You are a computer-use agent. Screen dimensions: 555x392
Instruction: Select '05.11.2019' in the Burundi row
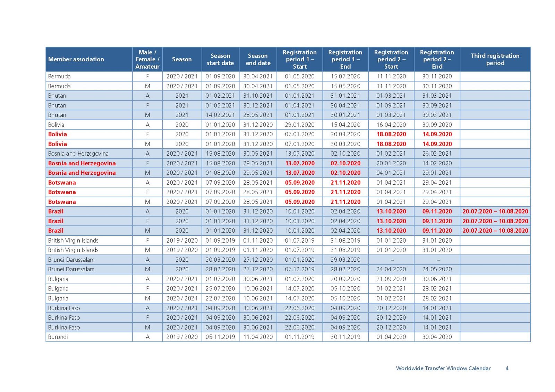pyautogui.click(x=220, y=337)
